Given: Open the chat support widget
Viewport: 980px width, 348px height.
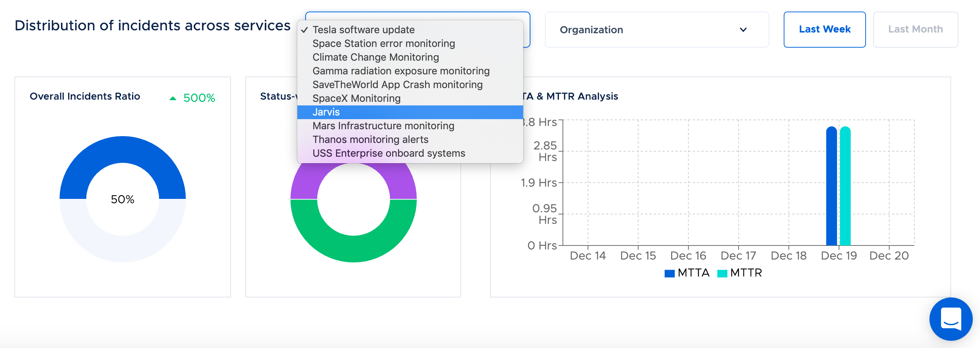Looking at the screenshot, I should [951, 319].
